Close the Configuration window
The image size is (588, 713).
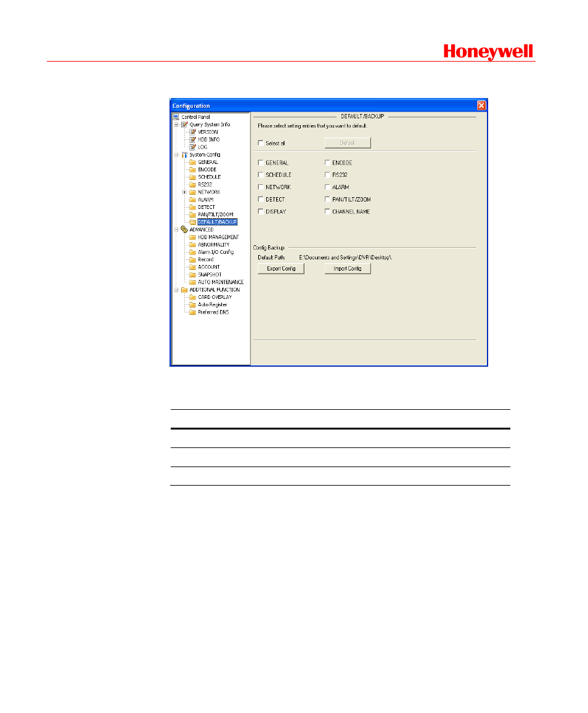pyautogui.click(x=481, y=105)
